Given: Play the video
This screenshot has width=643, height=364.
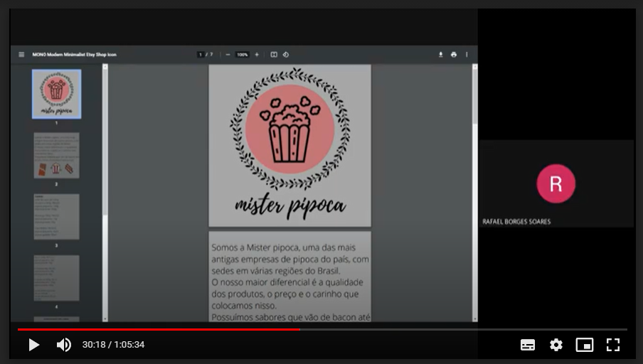Looking at the screenshot, I should [x=33, y=345].
